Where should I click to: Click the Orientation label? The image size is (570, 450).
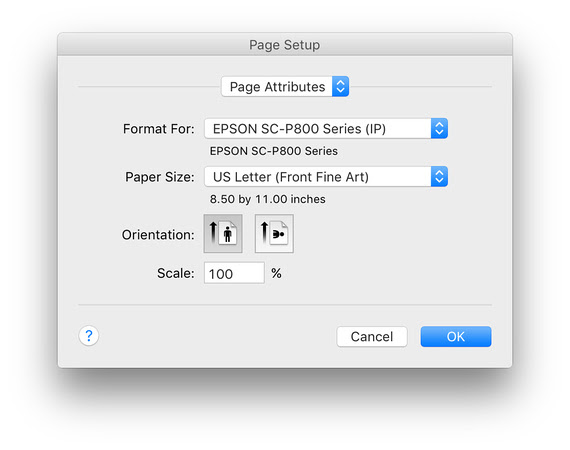coord(158,235)
